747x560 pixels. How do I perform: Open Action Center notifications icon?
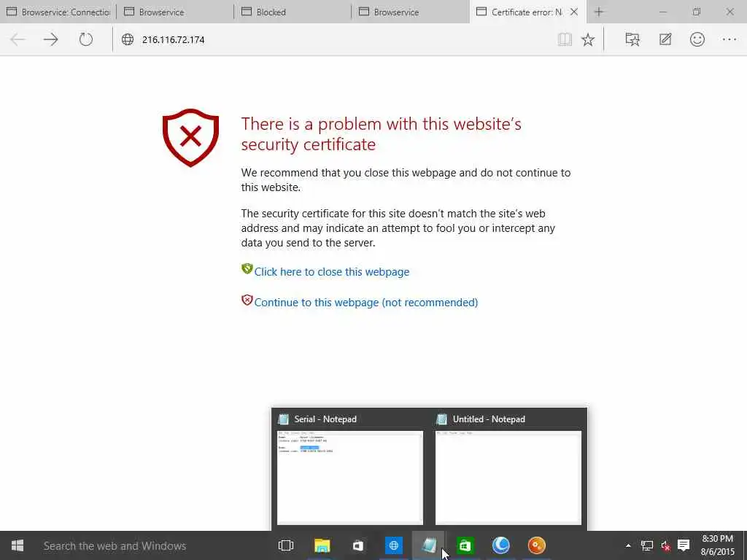click(x=684, y=545)
